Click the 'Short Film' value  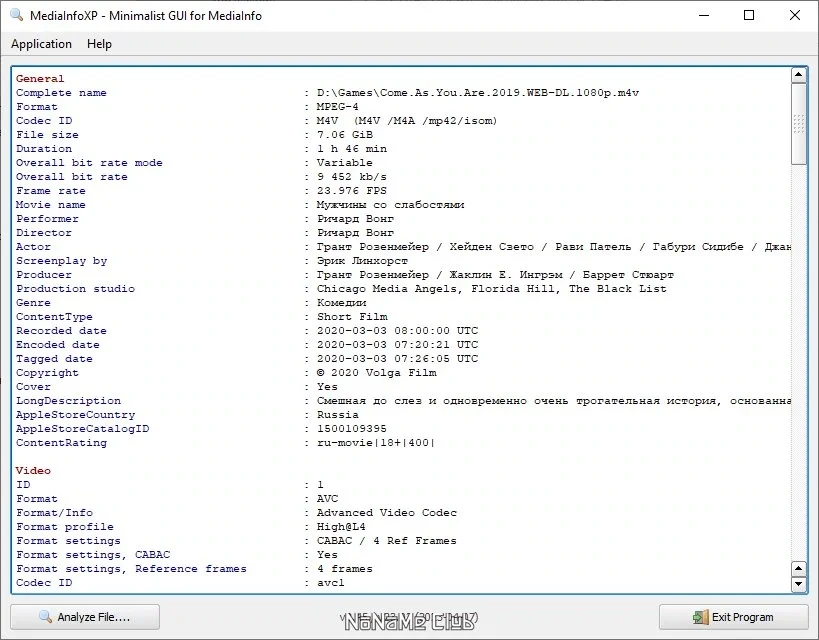tap(352, 317)
